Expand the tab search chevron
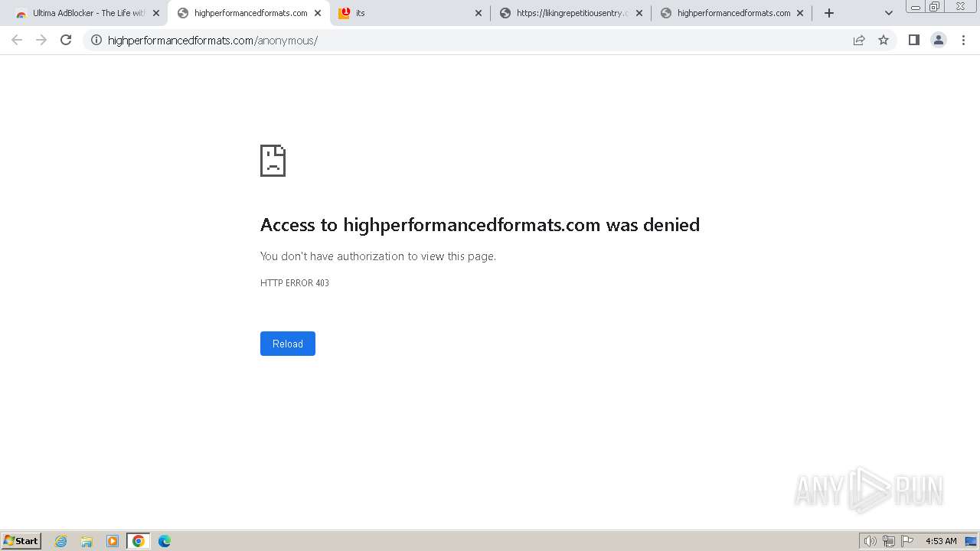Viewport: 980px width, 551px height. [x=889, y=13]
